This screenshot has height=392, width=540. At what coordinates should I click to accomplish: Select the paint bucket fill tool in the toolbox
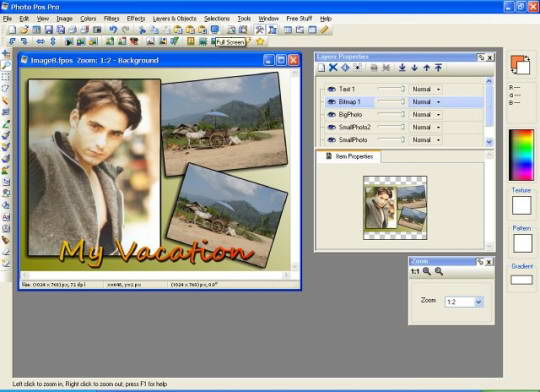[6, 205]
